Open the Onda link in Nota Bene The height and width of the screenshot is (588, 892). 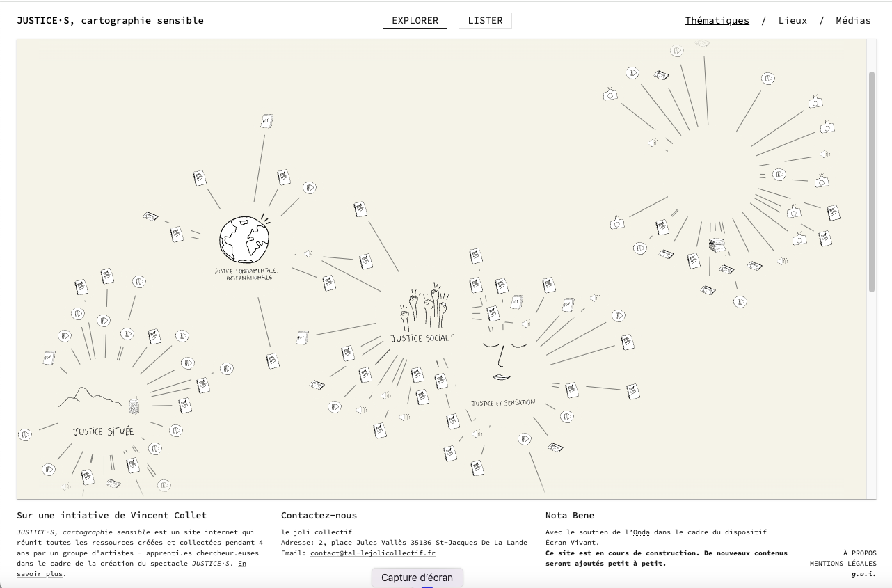click(x=641, y=532)
